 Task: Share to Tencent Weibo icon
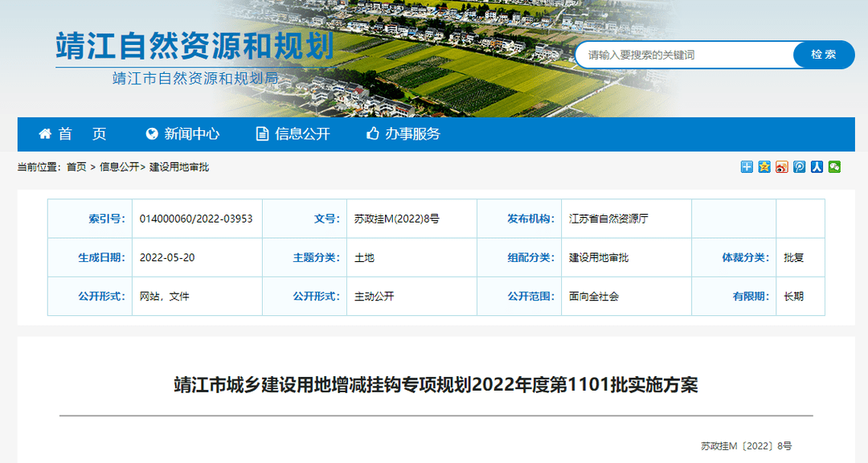800,166
